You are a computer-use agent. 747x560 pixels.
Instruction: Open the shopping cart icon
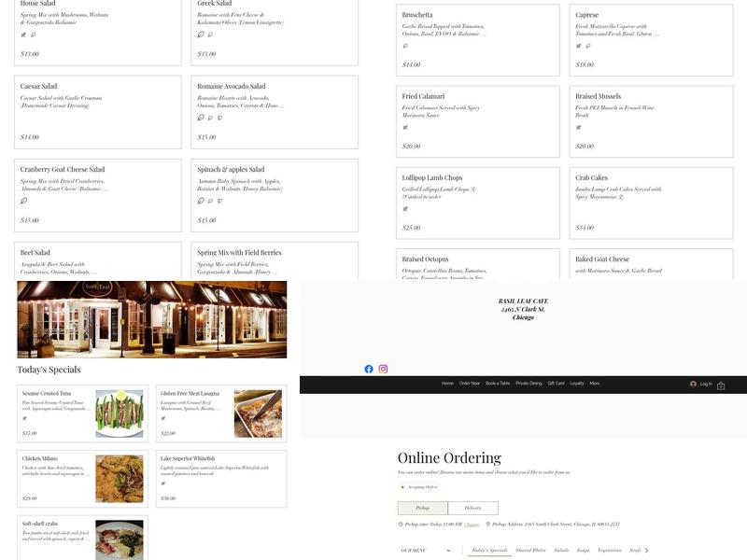(x=721, y=383)
